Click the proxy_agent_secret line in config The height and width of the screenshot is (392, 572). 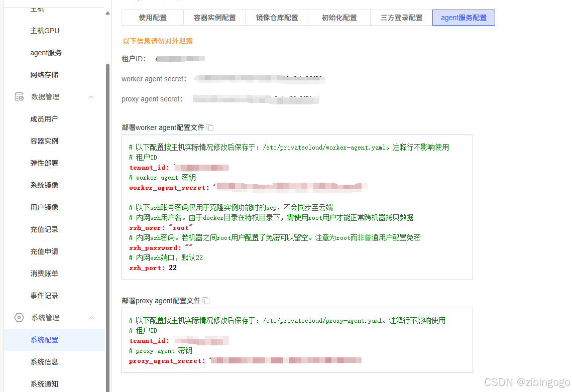click(x=245, y=361)
